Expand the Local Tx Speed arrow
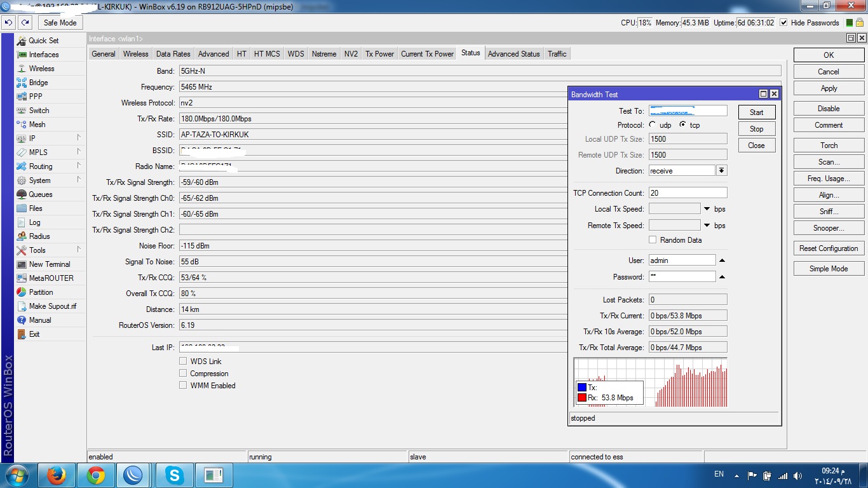The width and height of the screenshot is (868, 488). tap(707, 209)
